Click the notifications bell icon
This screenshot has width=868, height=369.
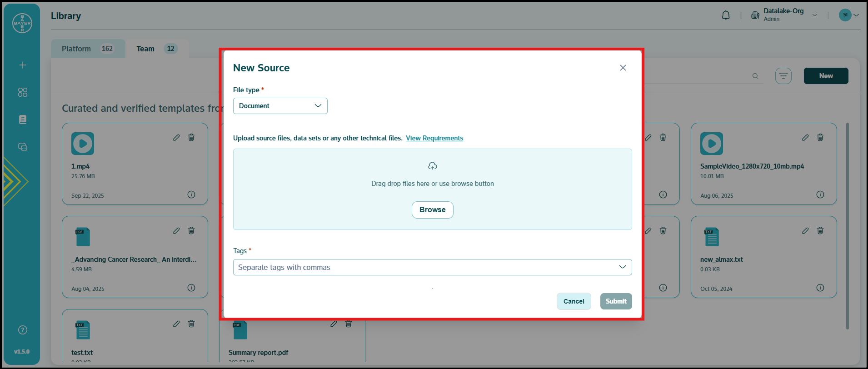(x=726, y=15)
